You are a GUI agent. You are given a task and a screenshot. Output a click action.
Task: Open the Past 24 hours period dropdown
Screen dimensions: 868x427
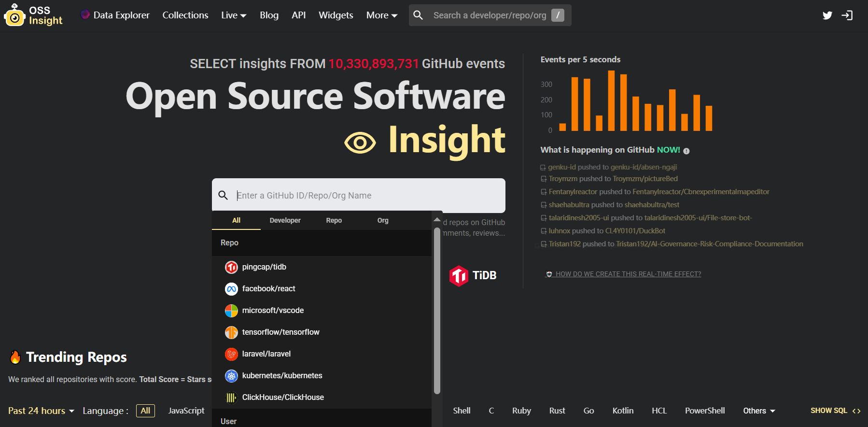click(42, 411)
